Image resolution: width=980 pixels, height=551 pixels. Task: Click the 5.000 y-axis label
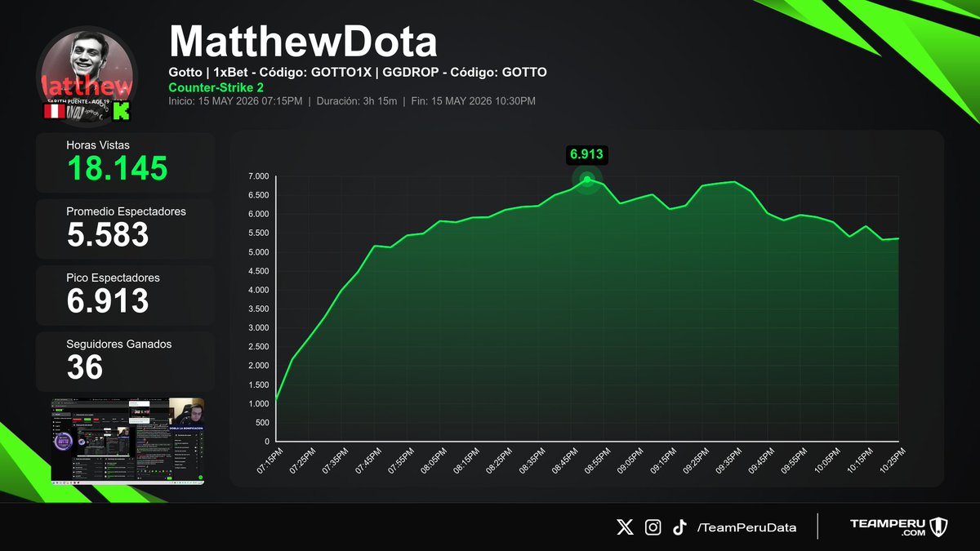tap(258, 252)
